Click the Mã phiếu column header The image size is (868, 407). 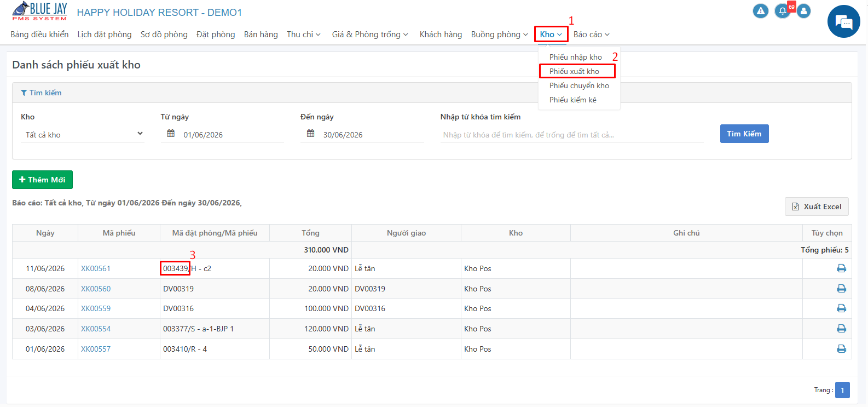coord(119,233)
